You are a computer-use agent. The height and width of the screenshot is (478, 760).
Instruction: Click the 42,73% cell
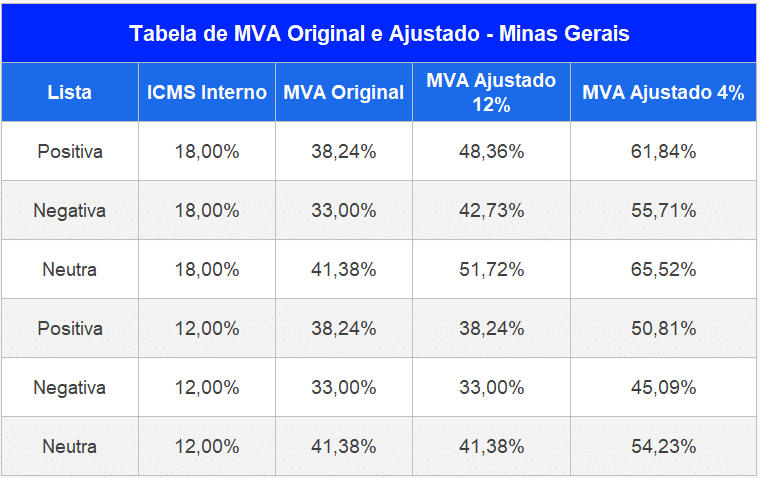tap(491, 211)
